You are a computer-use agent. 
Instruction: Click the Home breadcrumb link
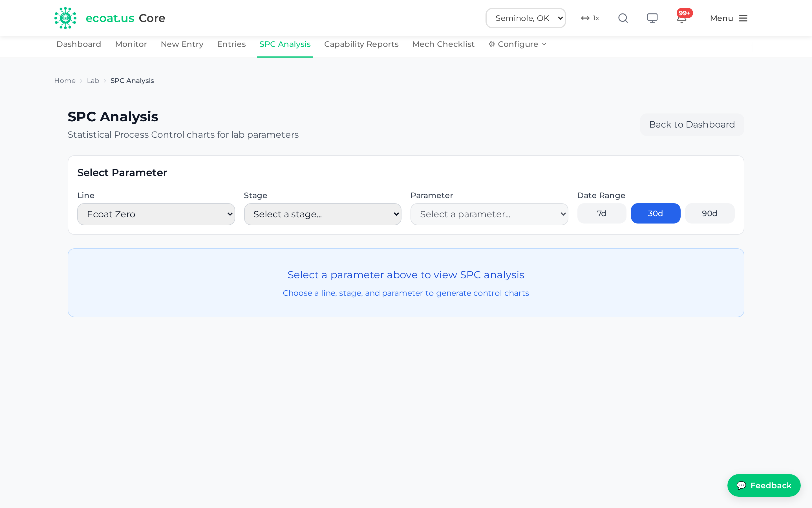pyautogui.click(x=65, y=81)
